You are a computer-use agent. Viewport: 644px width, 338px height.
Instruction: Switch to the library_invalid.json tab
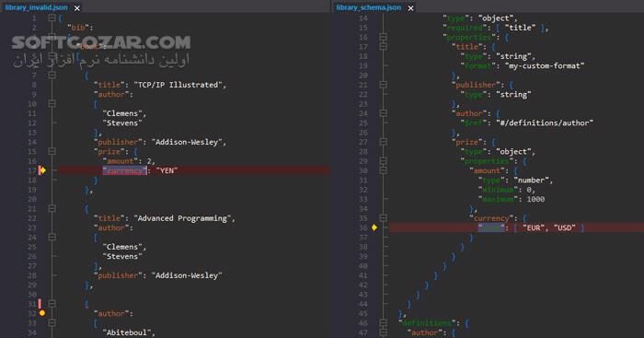coord(37,7)
